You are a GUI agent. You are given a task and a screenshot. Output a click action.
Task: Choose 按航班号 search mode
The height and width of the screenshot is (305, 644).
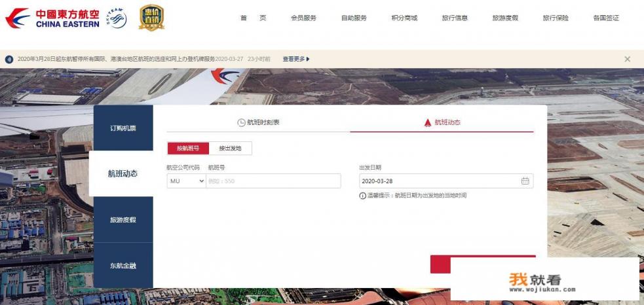(188, 148)
